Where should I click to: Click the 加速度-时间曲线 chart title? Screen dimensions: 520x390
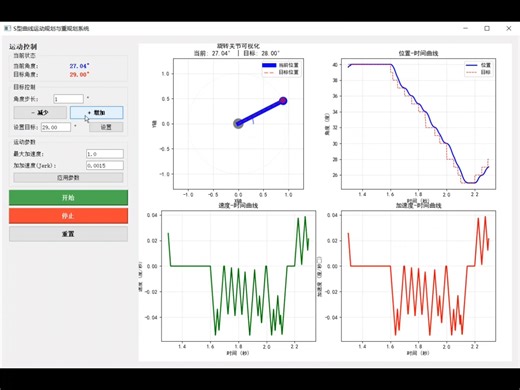tap(418, 205)
